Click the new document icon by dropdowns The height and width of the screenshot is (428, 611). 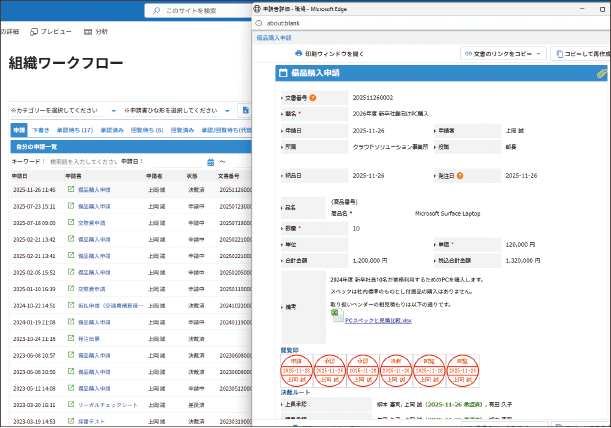pos(245,110)
